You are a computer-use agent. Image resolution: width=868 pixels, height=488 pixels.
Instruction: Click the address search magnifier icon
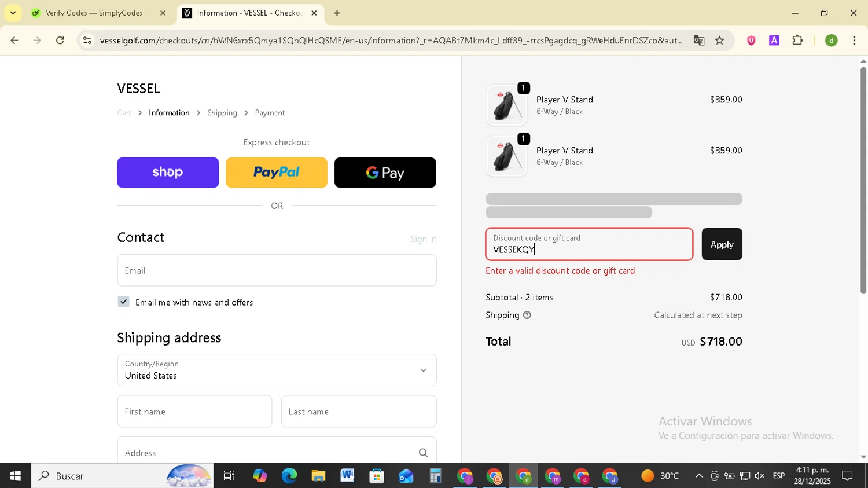[x=424, y=453]
